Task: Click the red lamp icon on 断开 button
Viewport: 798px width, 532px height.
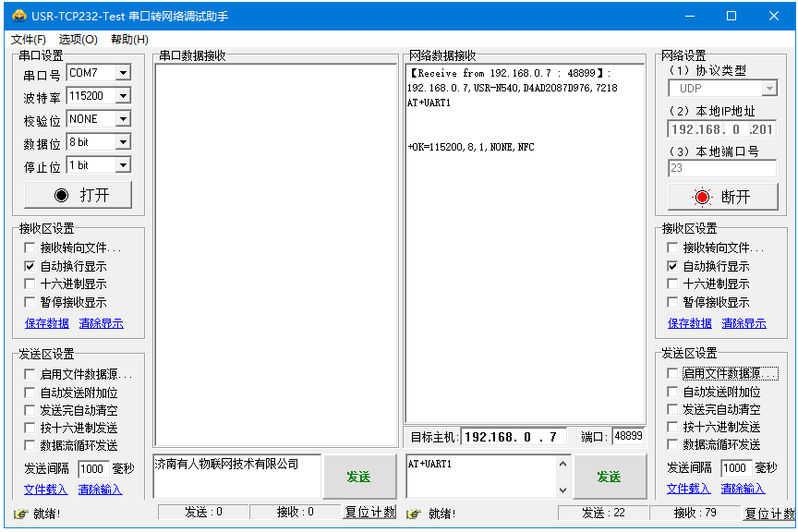Action: point(702,197)
